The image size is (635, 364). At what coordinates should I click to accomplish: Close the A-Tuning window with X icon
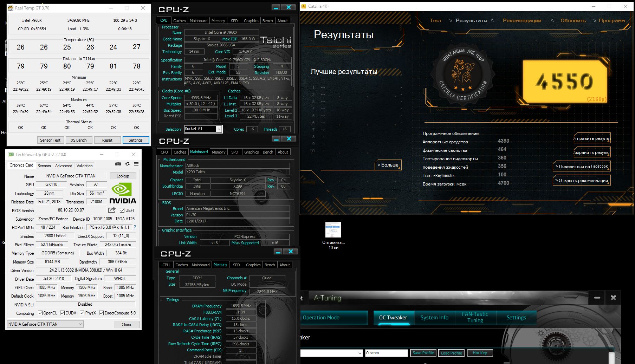click(x=613, y=298)
